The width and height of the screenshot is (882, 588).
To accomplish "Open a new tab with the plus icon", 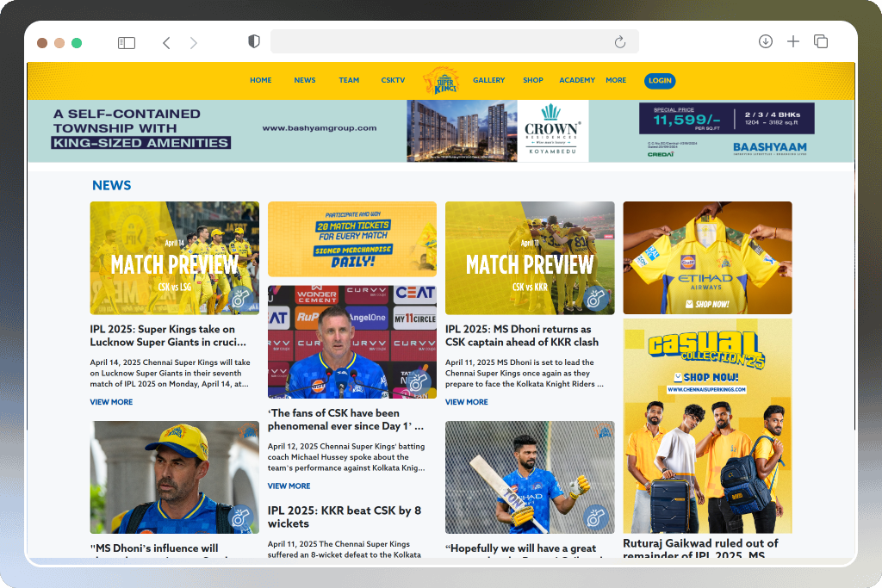I will (x=793, y=41).
